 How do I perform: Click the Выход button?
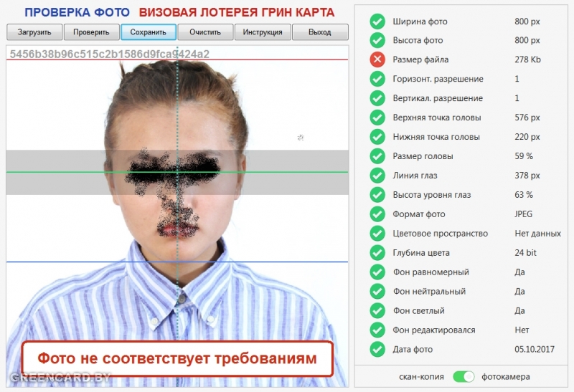pos(320,32)
